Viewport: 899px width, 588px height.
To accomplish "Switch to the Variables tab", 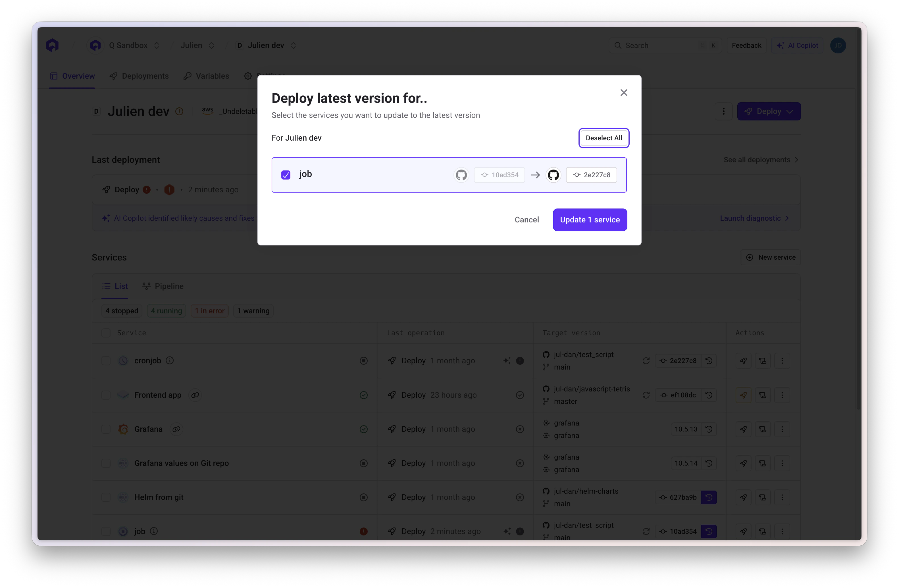I will 206,76.
